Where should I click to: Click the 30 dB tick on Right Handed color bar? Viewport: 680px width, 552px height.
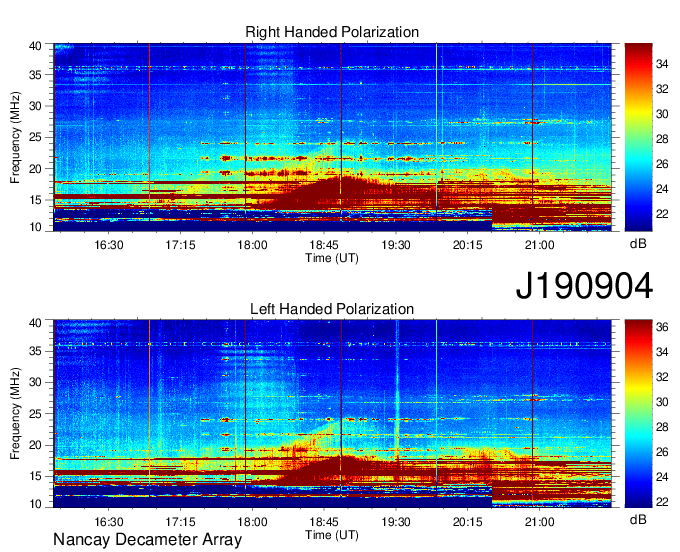click(662, 114)
